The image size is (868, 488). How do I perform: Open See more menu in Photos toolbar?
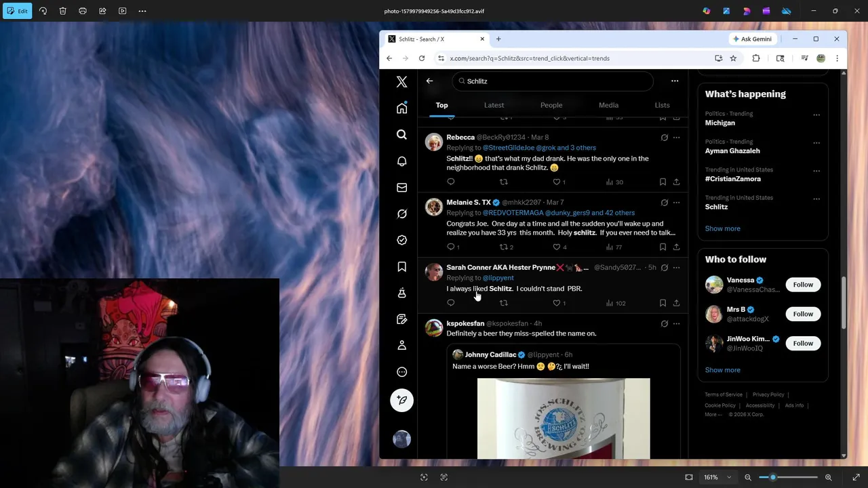click(142, 11)
